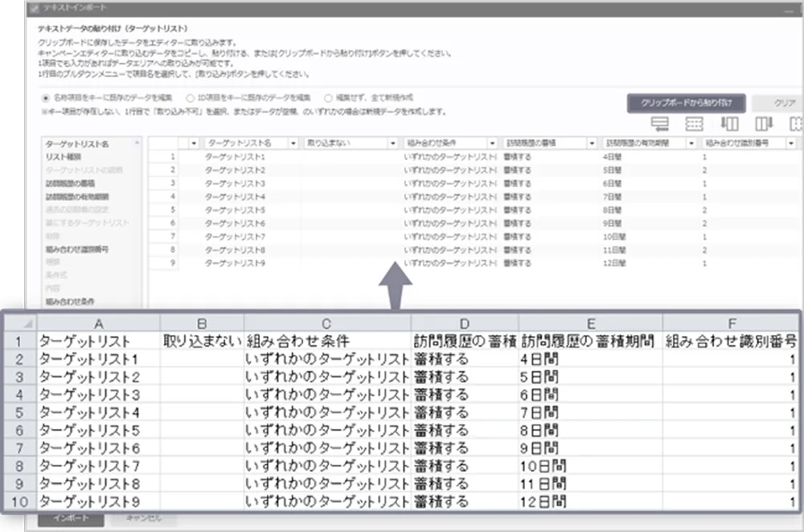Open the 訪問履歴の蓄積 column dropdown

click(x=593, y=142)
